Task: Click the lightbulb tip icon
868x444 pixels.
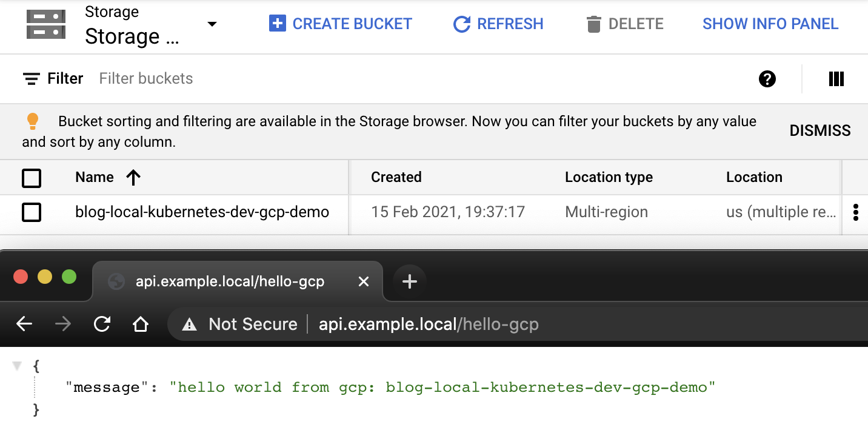Action: (33, 121)
